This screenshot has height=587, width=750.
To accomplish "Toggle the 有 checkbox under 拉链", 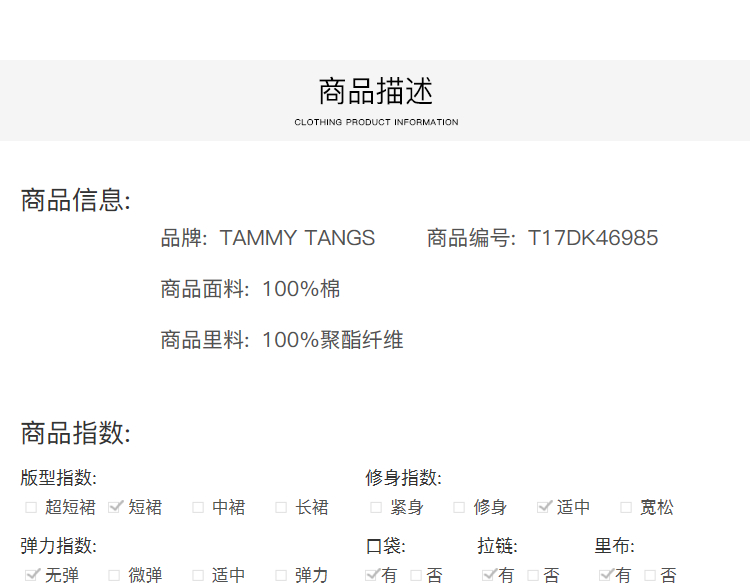I will [489, 575].
